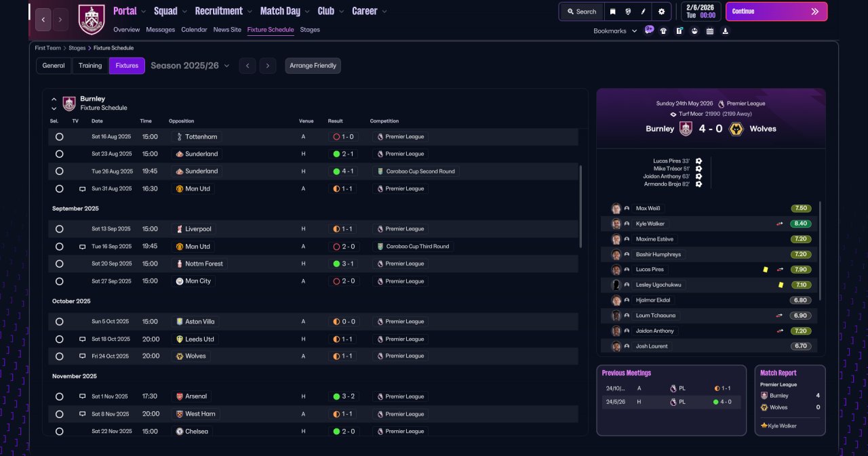The height and width of the screenshot is (456, 868).
Task: Click the Arrange Friendly button
Action: point(313,66)
